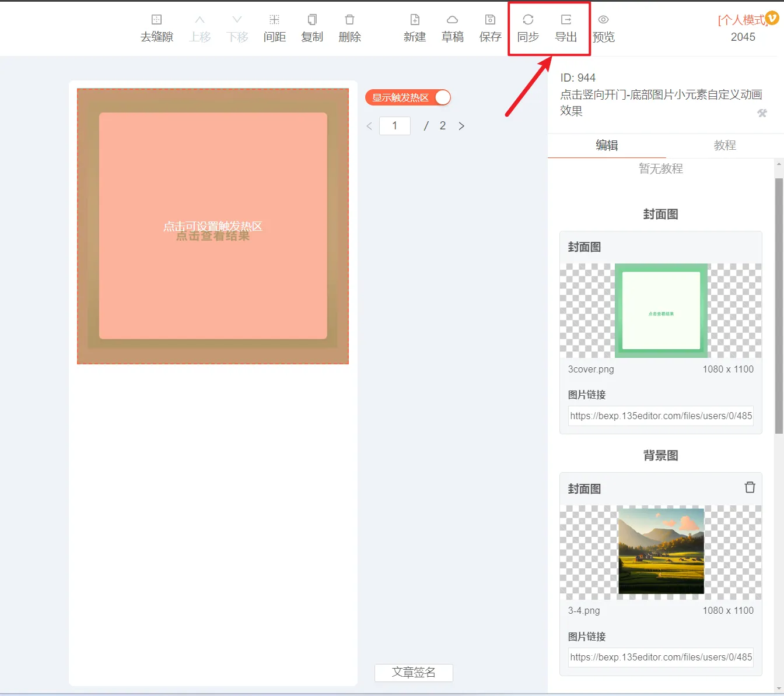Click the 同步 sync icon

(x=528, y=19)
